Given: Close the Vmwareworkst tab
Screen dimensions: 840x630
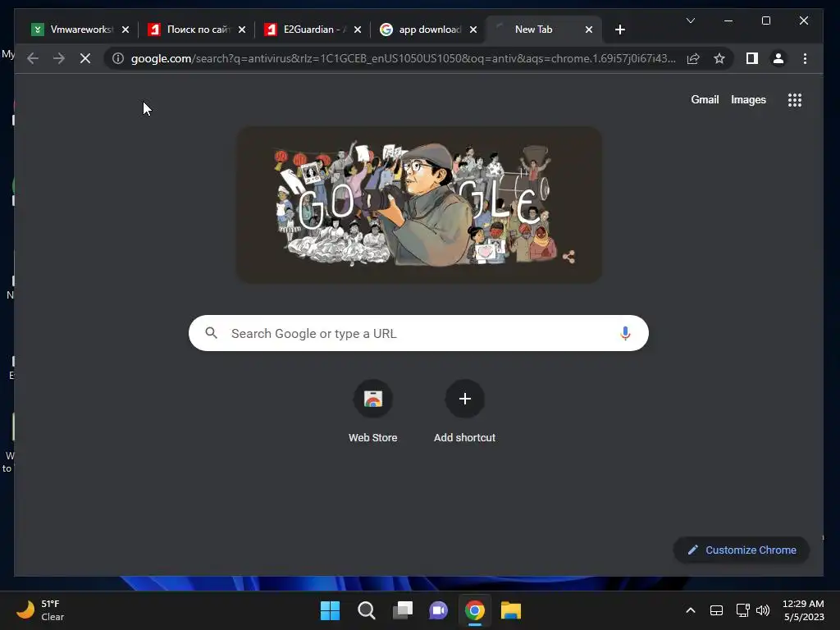Looking at the screenshot, I should tap(126, 30).
